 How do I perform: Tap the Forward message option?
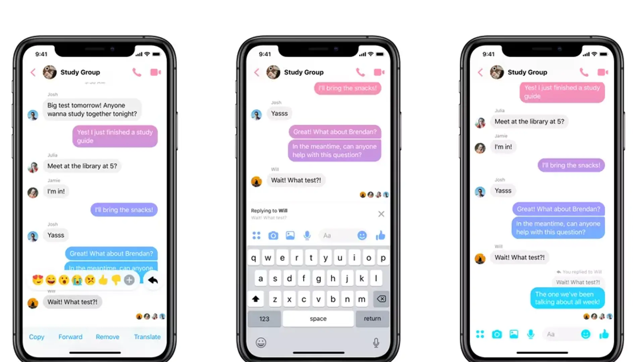[x=70, y=337]
